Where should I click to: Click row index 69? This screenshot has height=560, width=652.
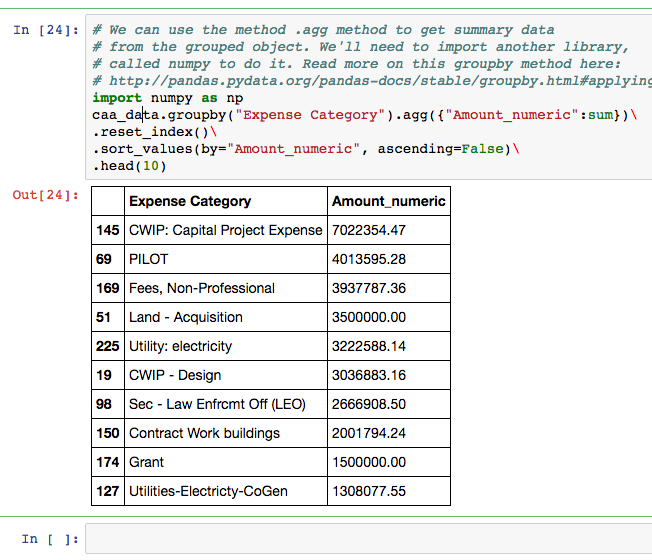(x=104, y=259)
